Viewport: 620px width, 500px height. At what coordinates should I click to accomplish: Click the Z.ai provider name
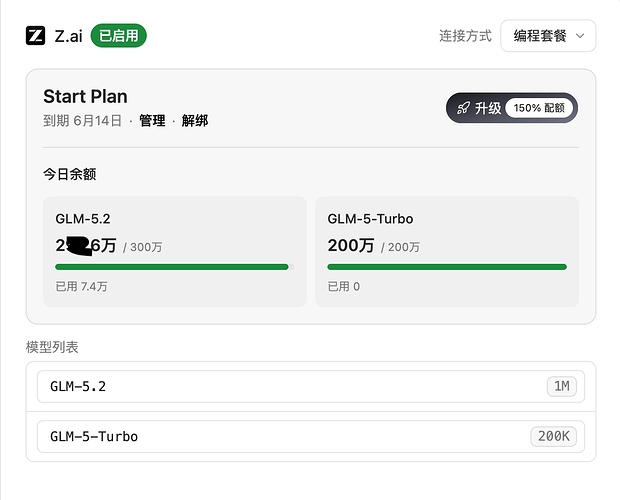tap(68, 36)
